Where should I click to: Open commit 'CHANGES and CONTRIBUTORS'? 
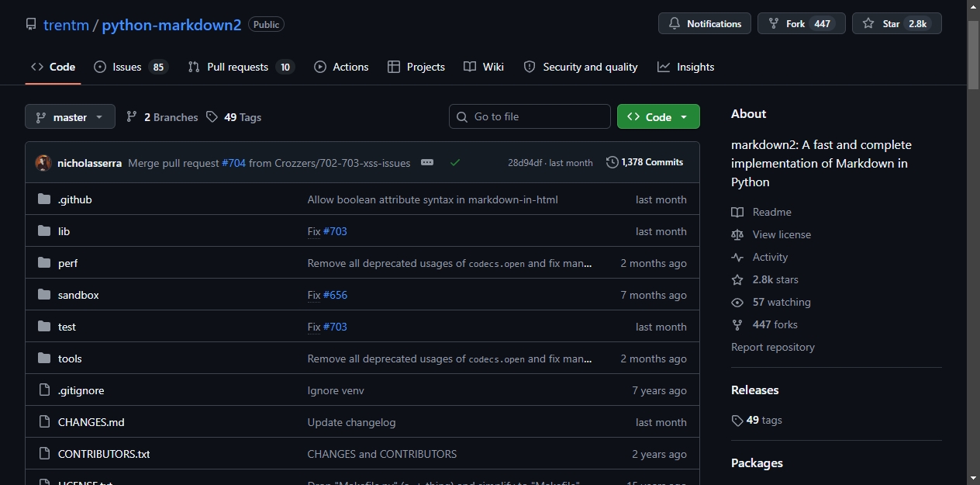click(x=382, y=454)
